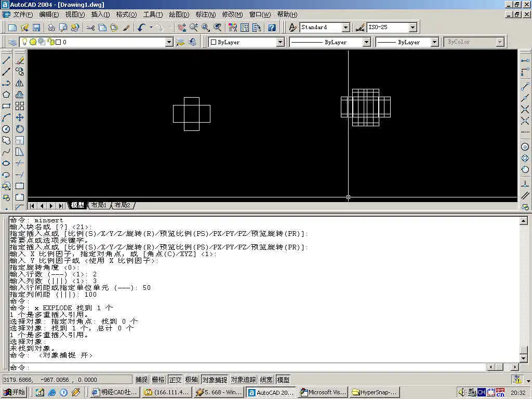Undo the last command
The height and width of the screenshot is (399, 532).
tap(142, 28)
